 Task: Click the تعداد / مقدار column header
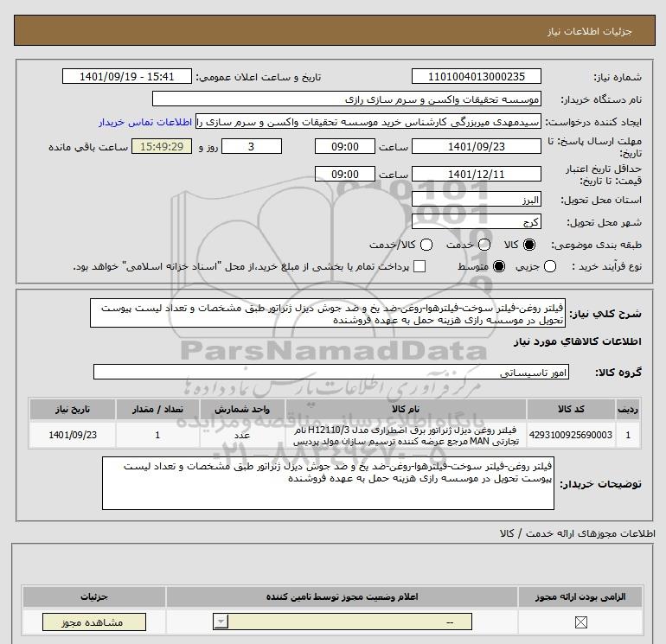pos(157,409)
